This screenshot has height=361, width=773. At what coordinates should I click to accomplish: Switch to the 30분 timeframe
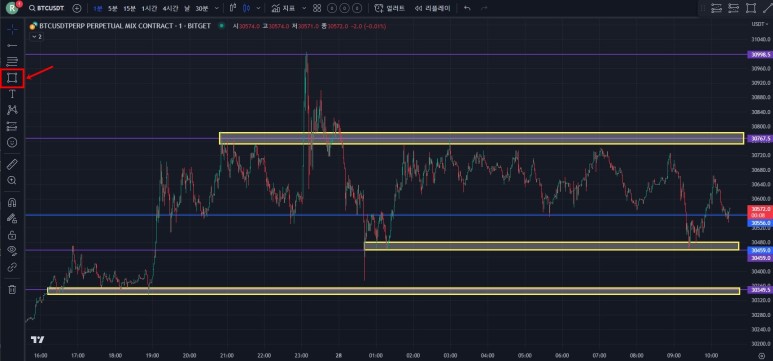pyautogui.click(x=202, y=8)
